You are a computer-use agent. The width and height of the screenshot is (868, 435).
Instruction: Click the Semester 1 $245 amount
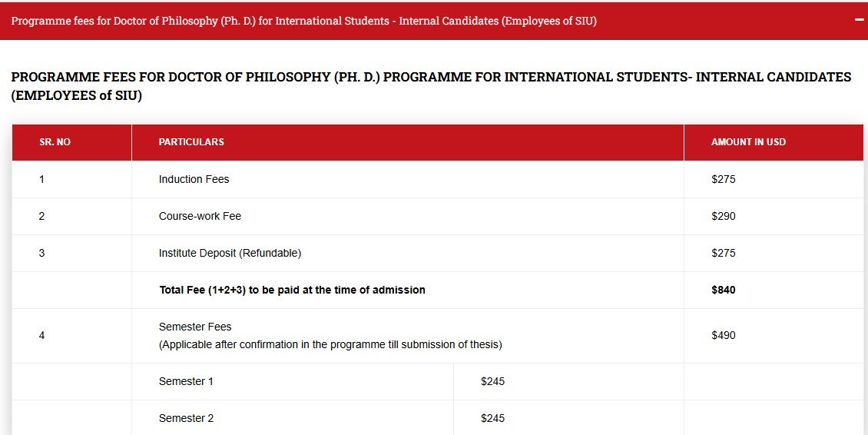tap(492, 381)
